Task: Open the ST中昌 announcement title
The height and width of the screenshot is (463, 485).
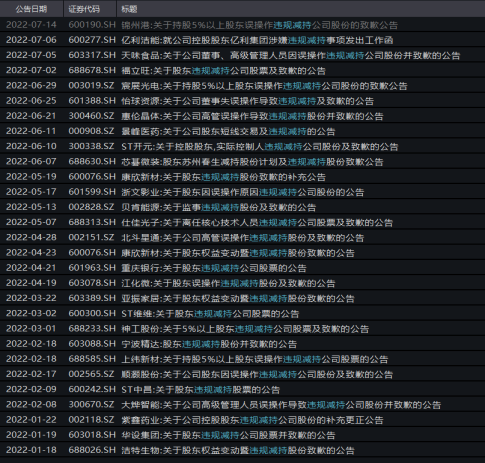Action: (x=200, y=390)
